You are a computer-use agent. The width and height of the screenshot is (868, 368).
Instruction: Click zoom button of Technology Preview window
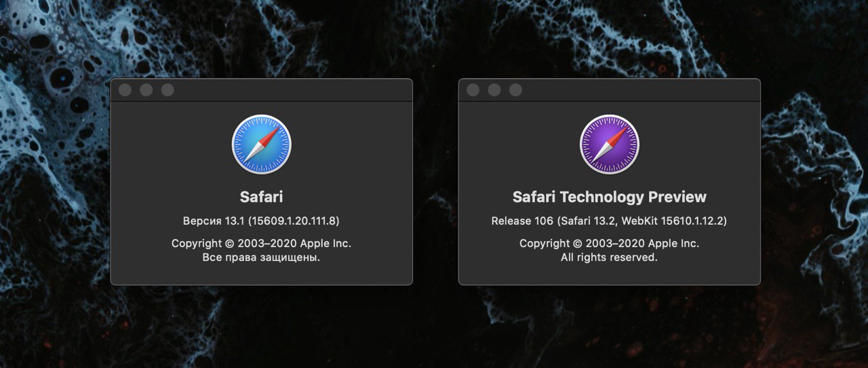click(x=515, y=90)
